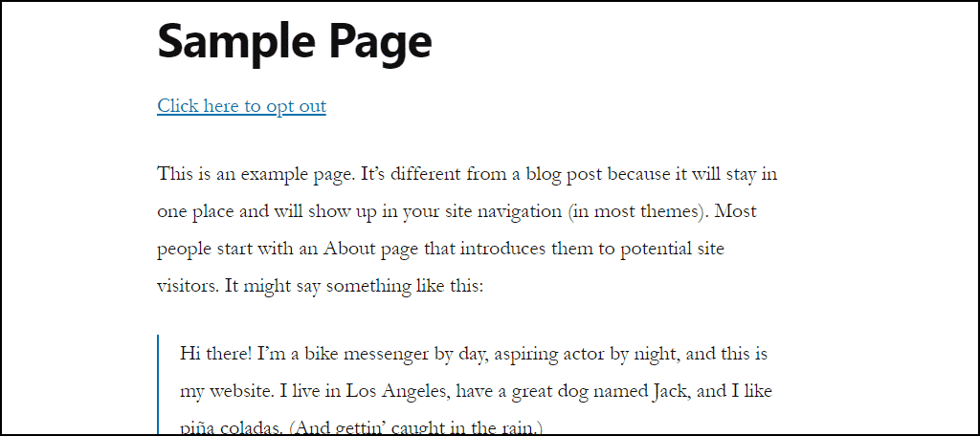Click the line 'visitors. It might say something like this:'
The image size is (980, 436).
[320, 287]
